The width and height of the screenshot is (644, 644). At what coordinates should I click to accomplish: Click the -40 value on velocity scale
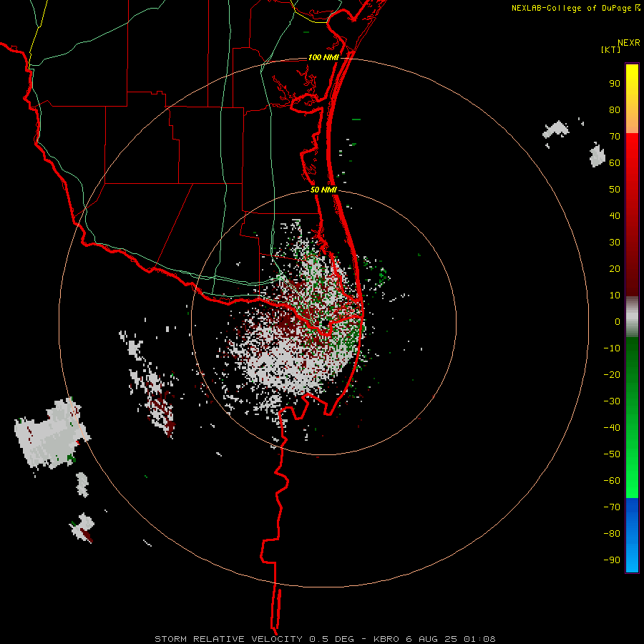(x=612, y=428)
